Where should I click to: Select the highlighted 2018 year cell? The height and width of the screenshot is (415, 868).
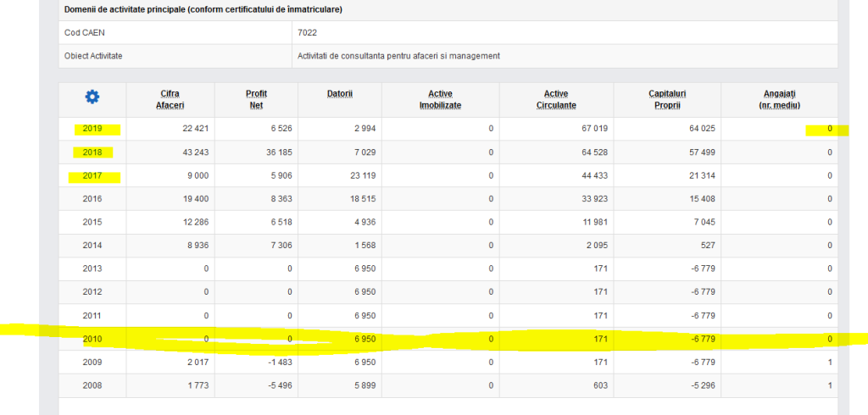click(x=92, y=152)
